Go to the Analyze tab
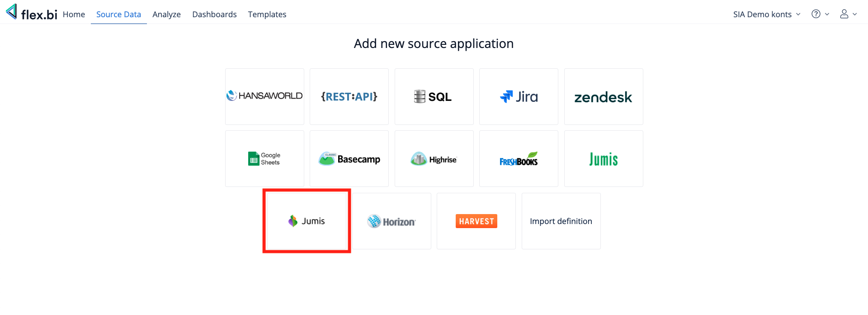The height and width of the screenshot is (315, 868). click(166, 14)
